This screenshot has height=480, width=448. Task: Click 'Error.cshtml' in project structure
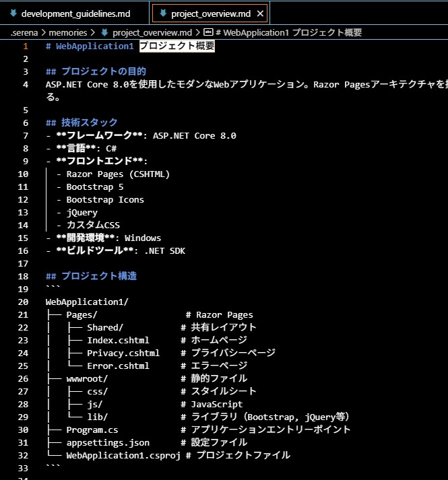(118, 366)
